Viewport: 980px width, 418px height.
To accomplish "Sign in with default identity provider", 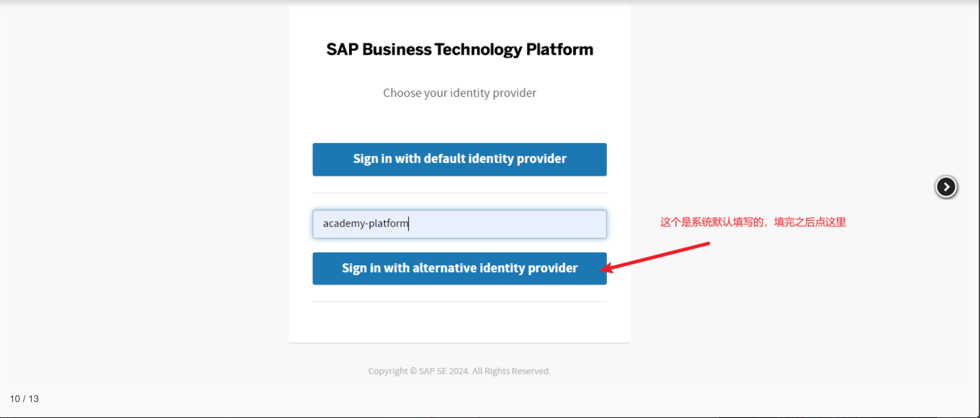I will pyautogui.click(x=459, y=159).
